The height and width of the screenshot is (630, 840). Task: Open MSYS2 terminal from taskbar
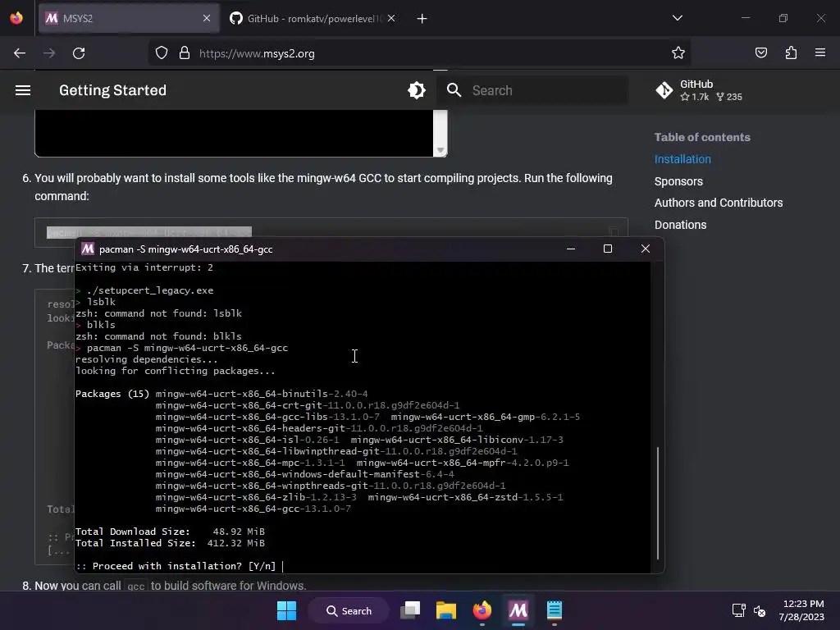tap(518, 610)
